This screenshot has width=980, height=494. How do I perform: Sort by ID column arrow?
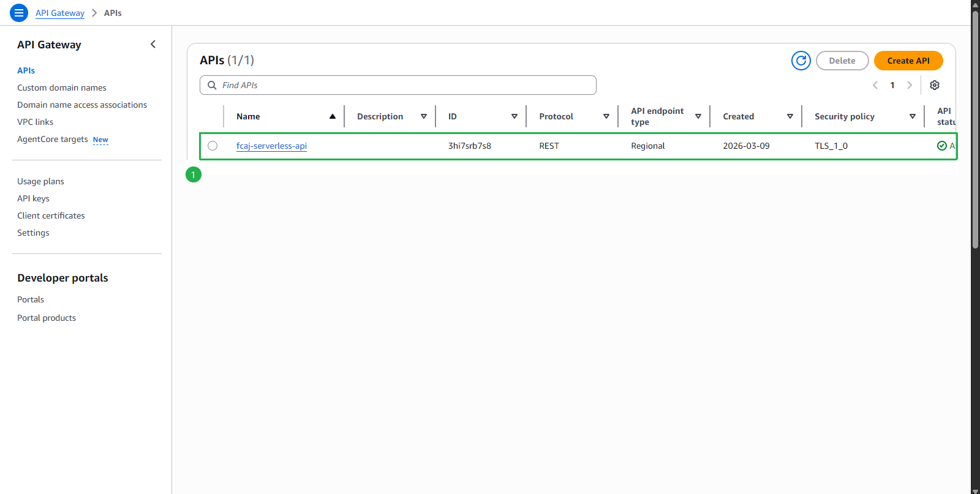[x=514, y=116]
